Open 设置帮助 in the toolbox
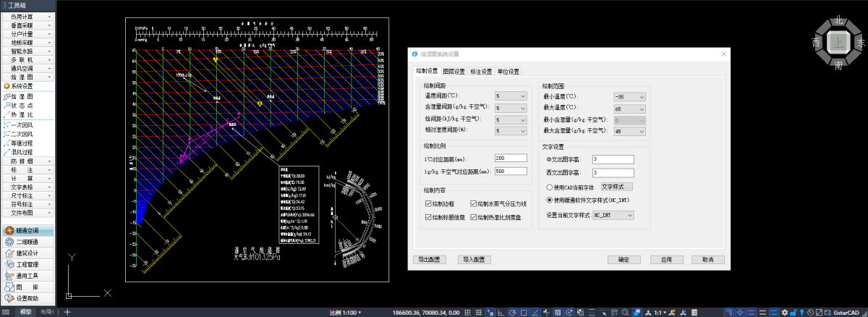Viewport: 868px width, 317px height. click(x=27, y=298)
